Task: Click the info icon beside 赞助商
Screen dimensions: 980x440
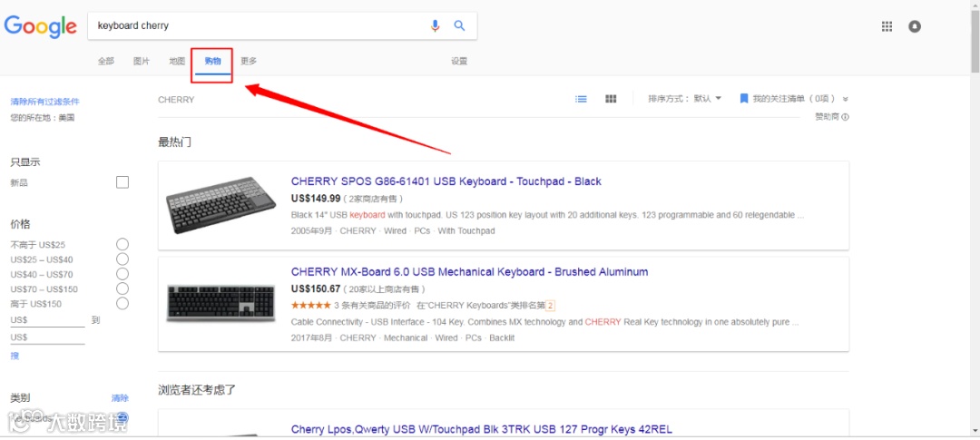Action: pos(846,117)
